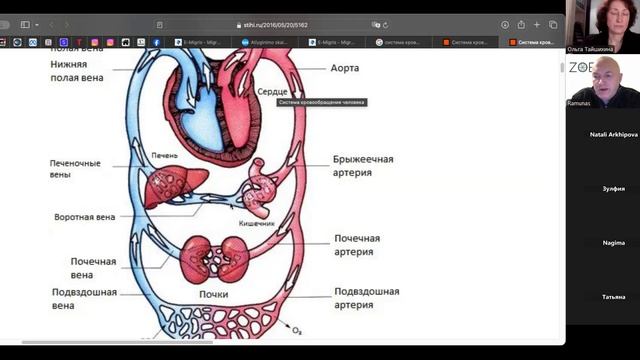Click the 'Брыжеечная артерия' label
The width and height of the screenshot is (640, 360).
[363, 166]
